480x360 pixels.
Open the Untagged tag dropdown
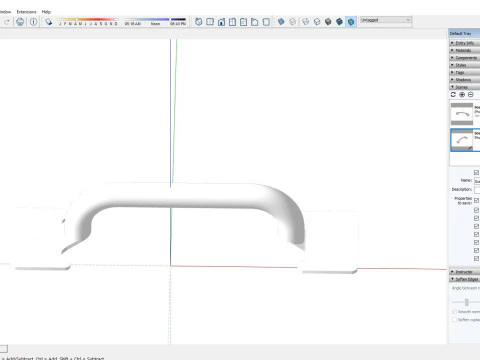[x=386, y=20]
